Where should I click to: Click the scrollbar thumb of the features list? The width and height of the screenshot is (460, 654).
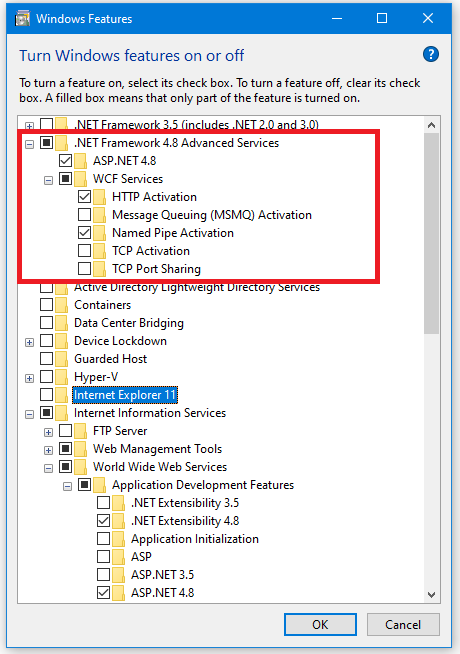point(432,234)
